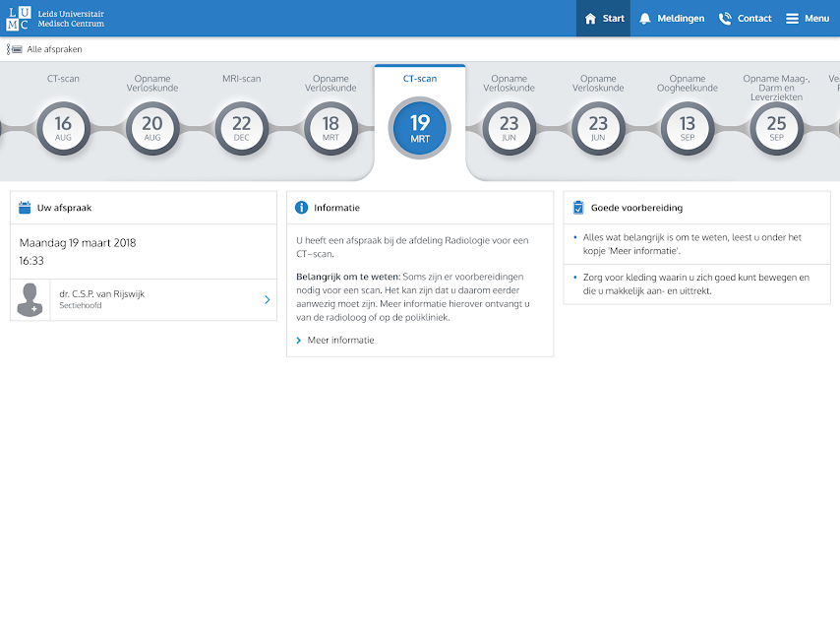Open Alle afspraken link

54,49
